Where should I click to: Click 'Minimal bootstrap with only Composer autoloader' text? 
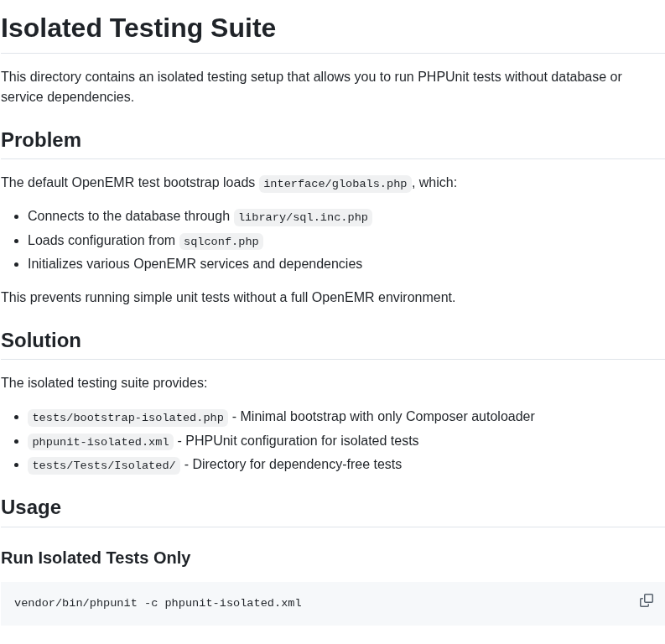[387, 416]
